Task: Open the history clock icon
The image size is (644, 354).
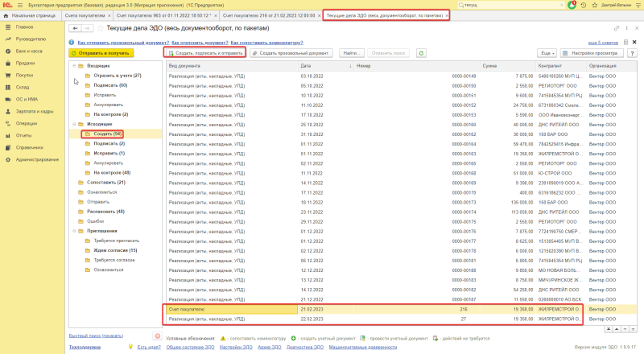Action: point(583,5)
